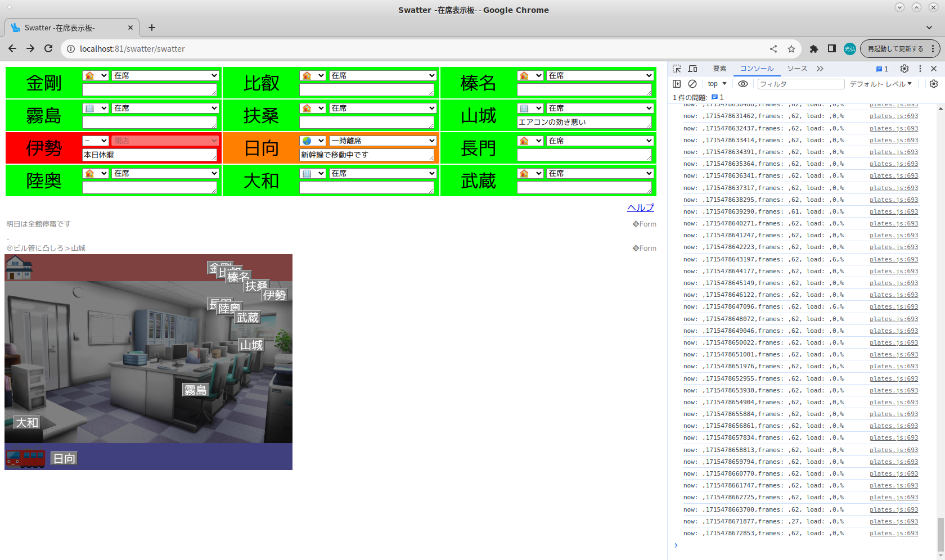The width and height of the screenshot is (945, 560).
Task: Toggle the console sidebar panel
Action: pyautogui.click(x=677, y=84)
